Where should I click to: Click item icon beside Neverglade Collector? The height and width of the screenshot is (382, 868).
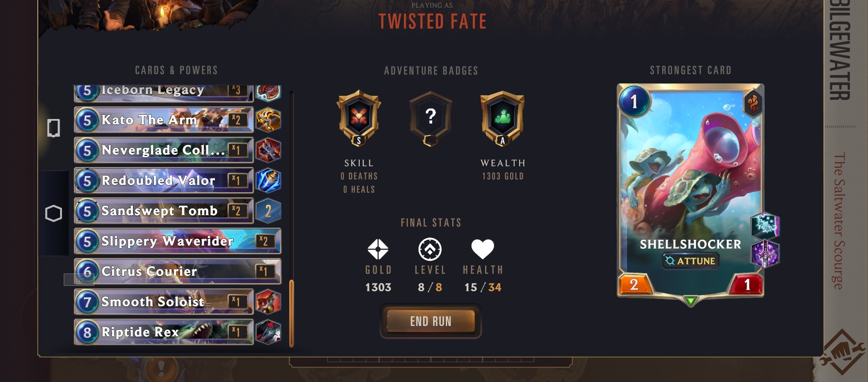[268, 150]
